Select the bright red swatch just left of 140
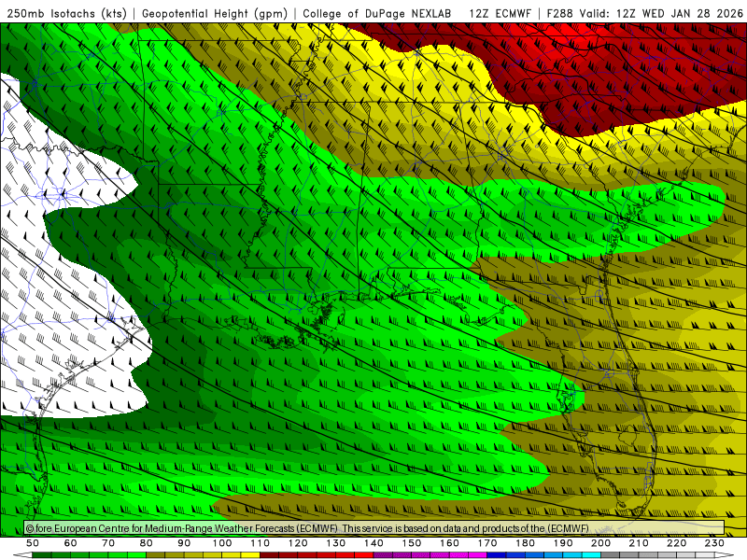The height and width of the screenshot is (560, 747). tap(364, 555)
